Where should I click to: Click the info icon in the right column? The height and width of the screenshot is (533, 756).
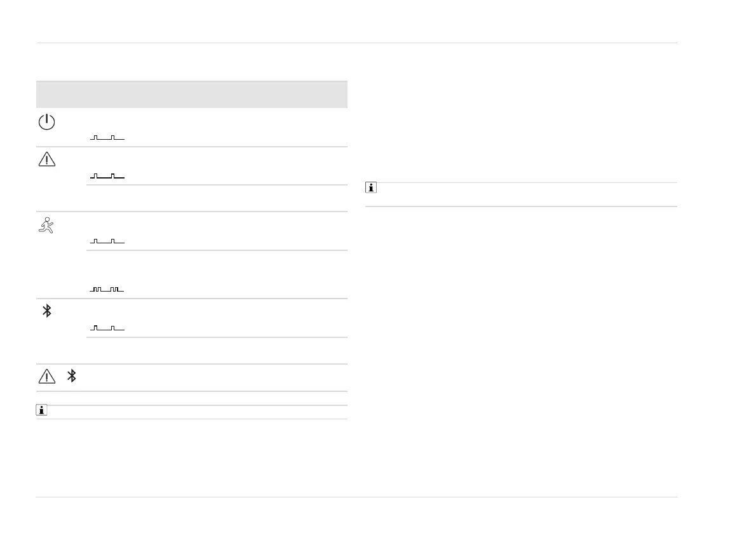click(371, 188)
